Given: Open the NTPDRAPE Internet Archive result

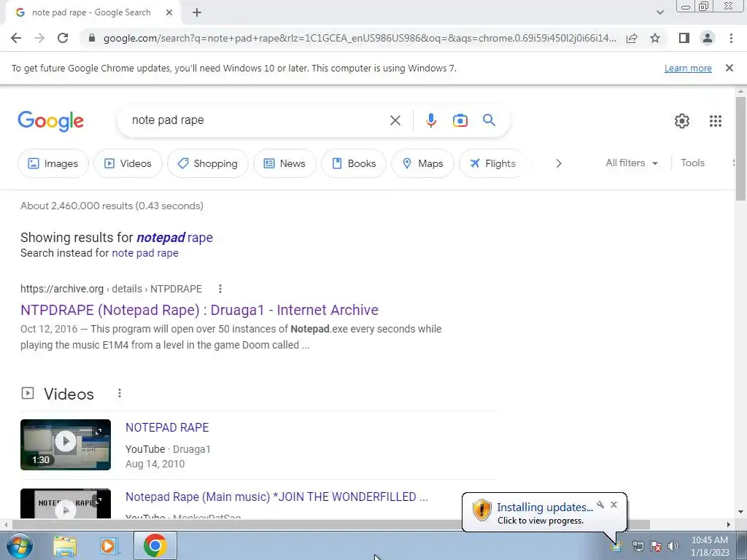Looking at the screenshot, I should 199,310.
